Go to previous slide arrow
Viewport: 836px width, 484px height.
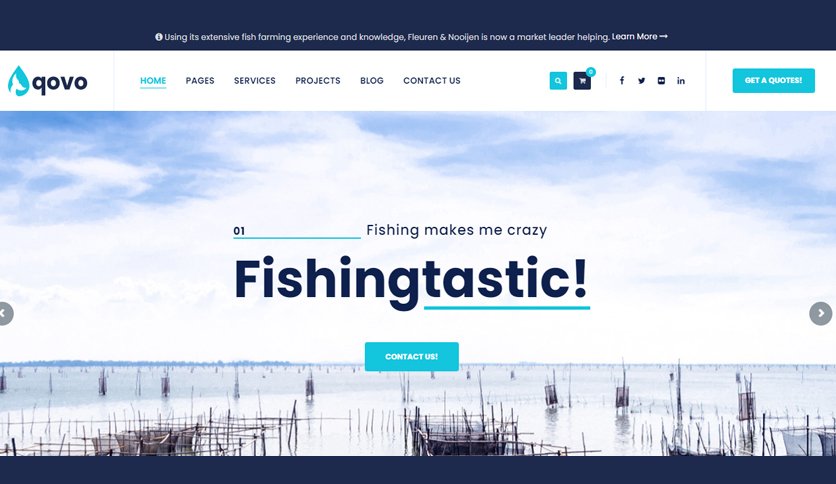point(4,313)
